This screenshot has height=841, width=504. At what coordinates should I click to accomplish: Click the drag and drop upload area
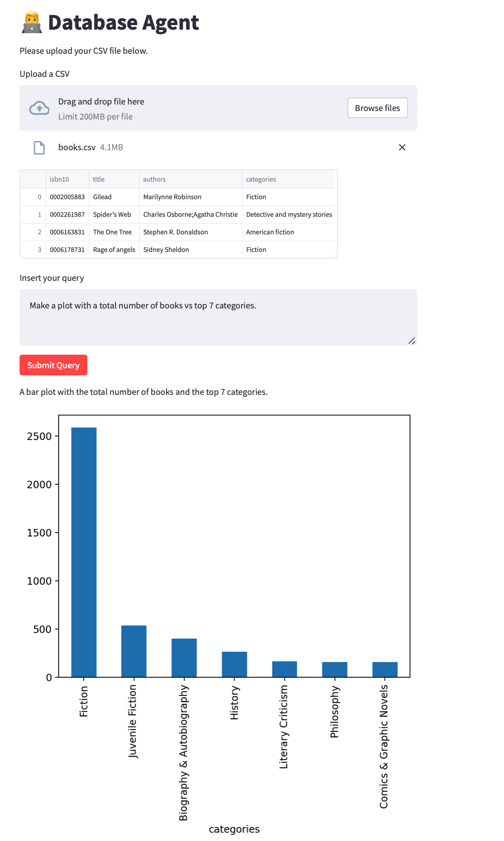pos(201,109)
